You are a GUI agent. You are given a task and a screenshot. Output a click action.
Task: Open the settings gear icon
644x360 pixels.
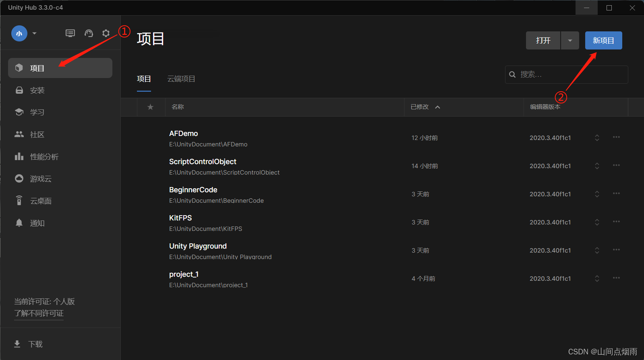pos(106,33)
